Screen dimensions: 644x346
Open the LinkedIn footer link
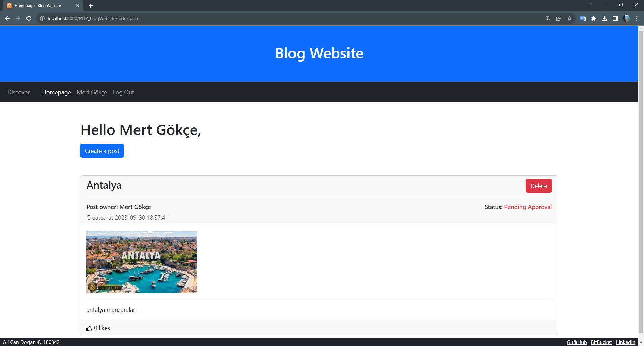point(626,342)
